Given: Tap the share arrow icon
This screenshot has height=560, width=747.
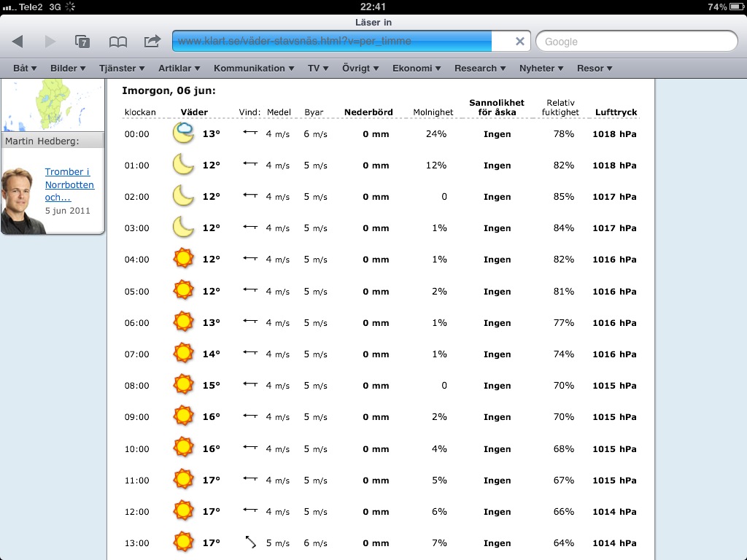Looking at the screenshot, I should tap(152, 41).
